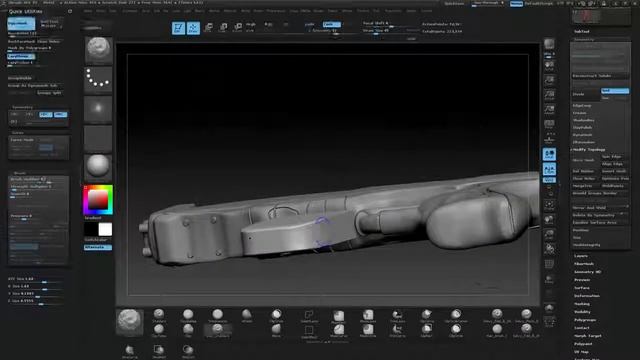Click Reconstruct Subdiv button
This screenshot has height=360, width=640.
600,76
